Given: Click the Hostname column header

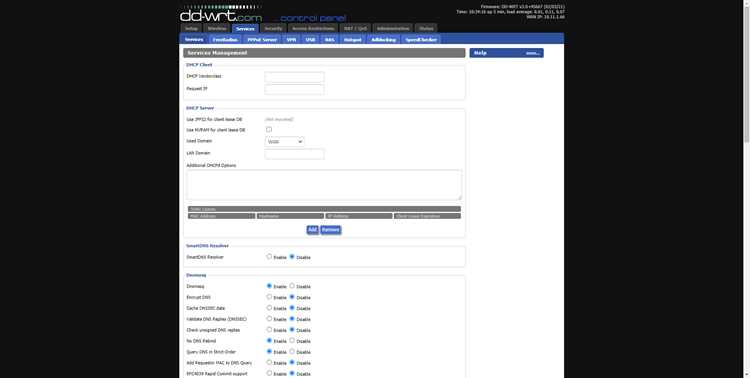Looking at the screenshot, I should tap(290, 216).
